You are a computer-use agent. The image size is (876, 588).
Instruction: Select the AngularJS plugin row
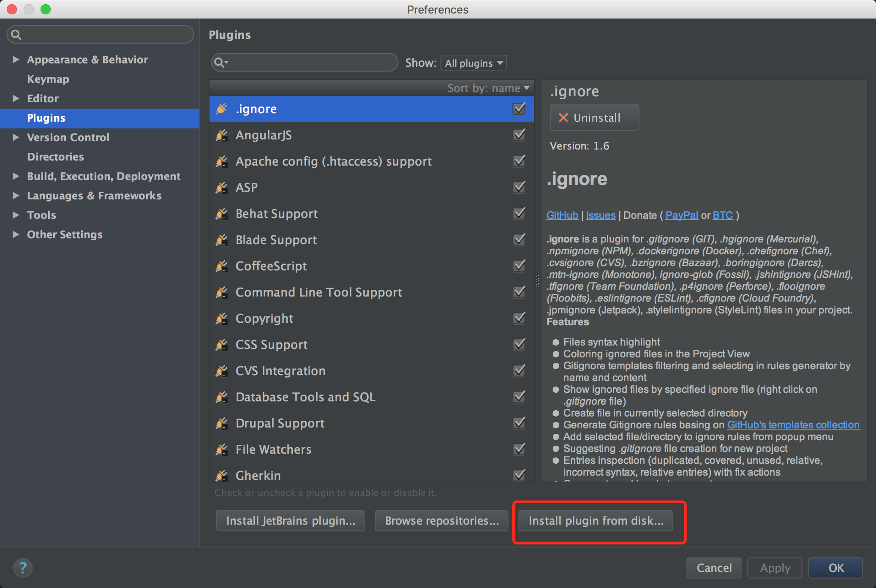tap(371, 135)
